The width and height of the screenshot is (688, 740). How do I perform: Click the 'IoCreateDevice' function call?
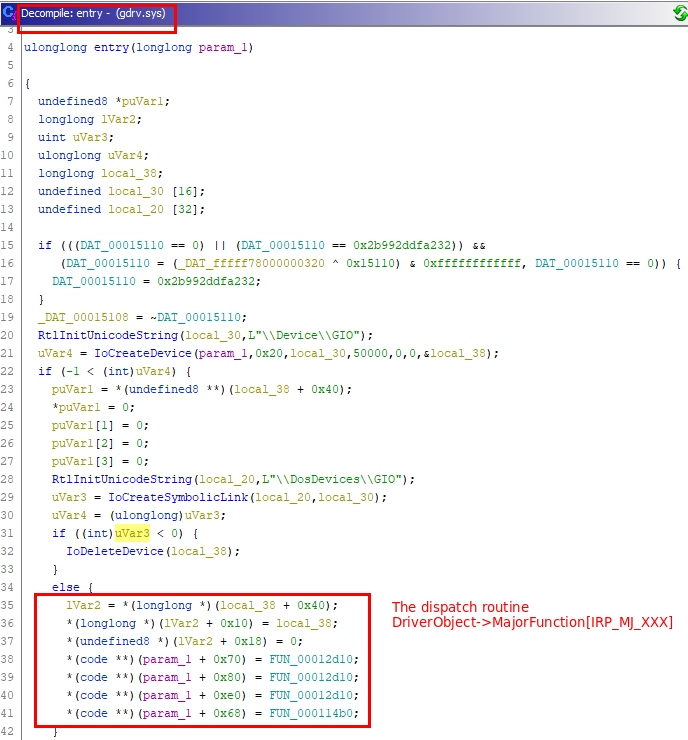tap(143, 353)
